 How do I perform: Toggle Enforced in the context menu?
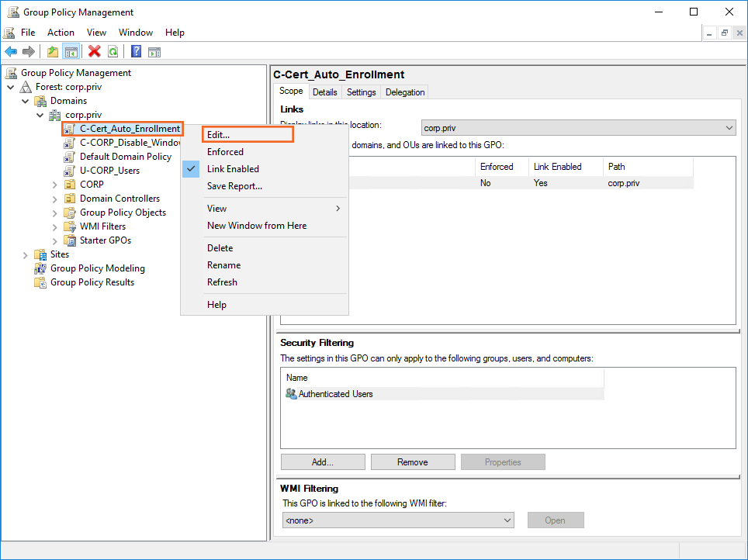tap(225, 152)
